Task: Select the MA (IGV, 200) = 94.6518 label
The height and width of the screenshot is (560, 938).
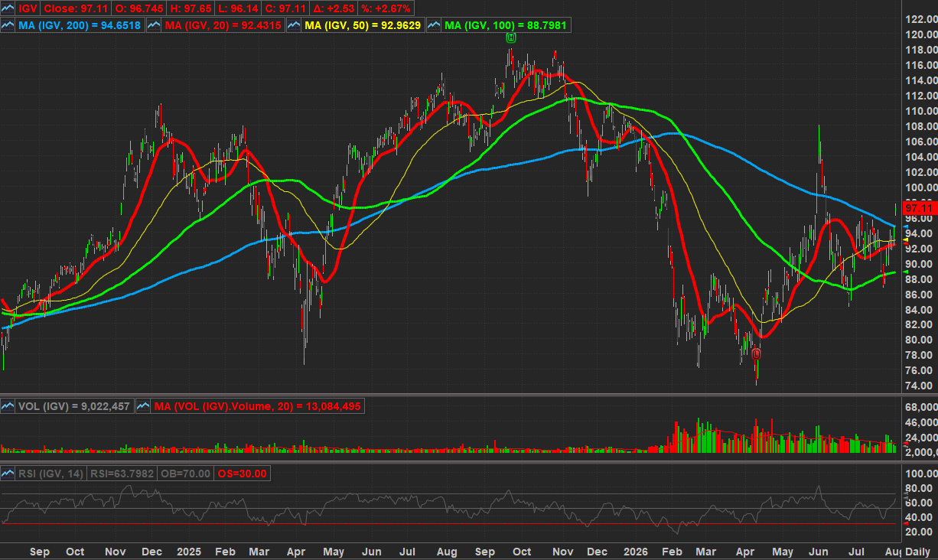Action: click(x=81, y=25)
